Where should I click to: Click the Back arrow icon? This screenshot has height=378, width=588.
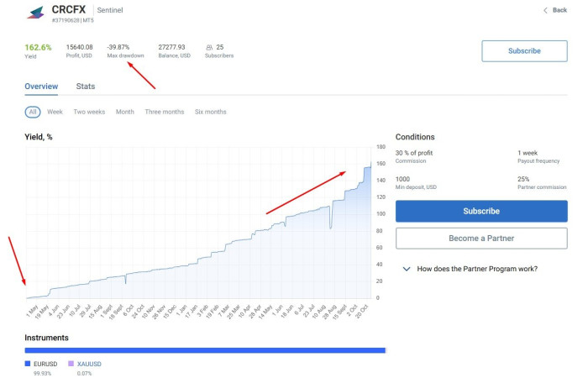(x=545, y=10)
